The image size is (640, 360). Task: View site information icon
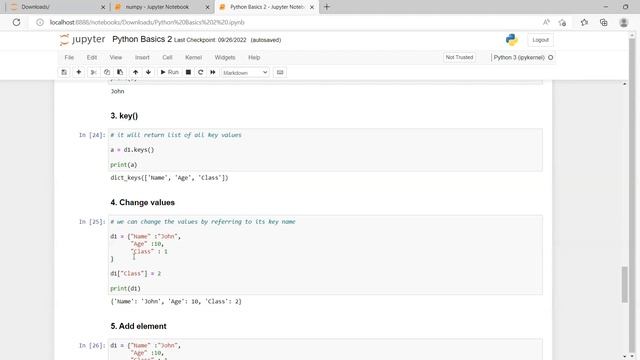pos(40,22)
